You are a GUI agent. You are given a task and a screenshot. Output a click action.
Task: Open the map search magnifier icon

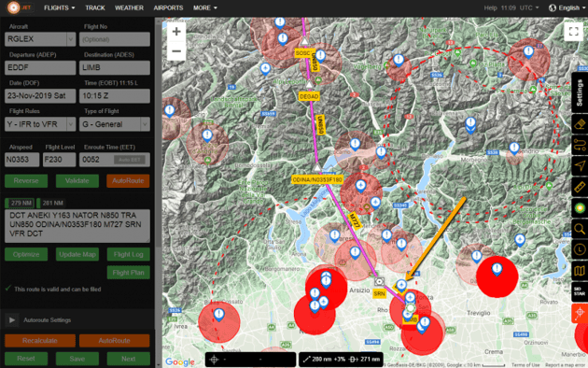click(580, 229)
